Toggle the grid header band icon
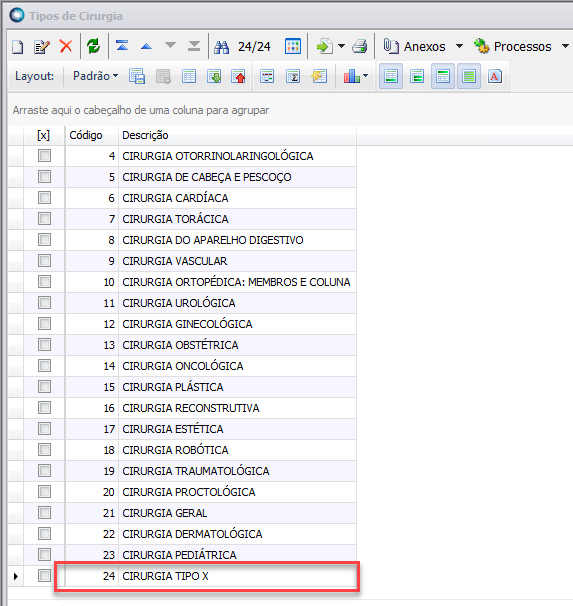 click(443, 76)
